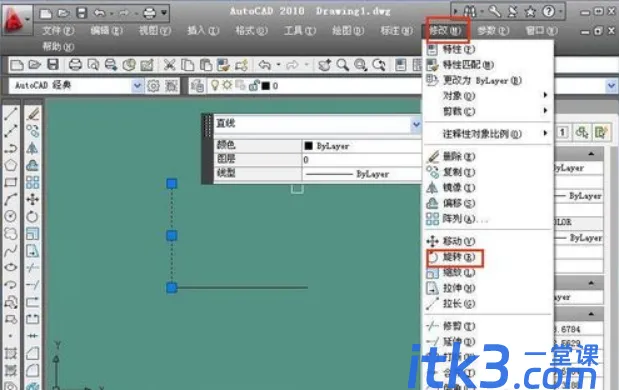Open the 文件(F) menu
The width and height of the screenshot is (619, 390).
tap(58, 30)
